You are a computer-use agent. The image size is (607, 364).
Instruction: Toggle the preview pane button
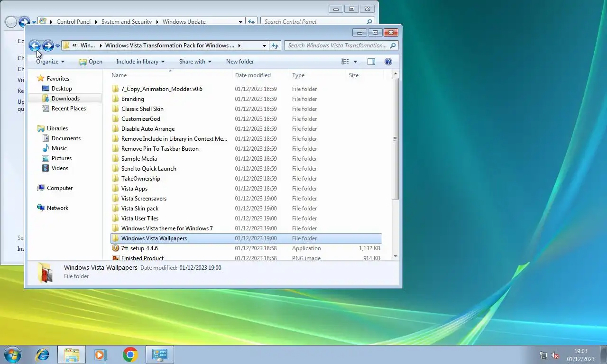[x=371, y=62]
